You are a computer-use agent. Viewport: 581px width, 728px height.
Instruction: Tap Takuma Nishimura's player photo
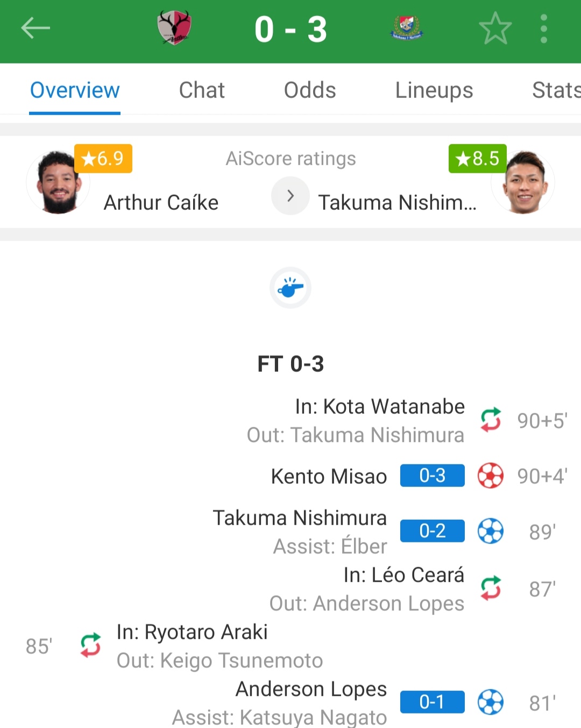pos(523,183)
